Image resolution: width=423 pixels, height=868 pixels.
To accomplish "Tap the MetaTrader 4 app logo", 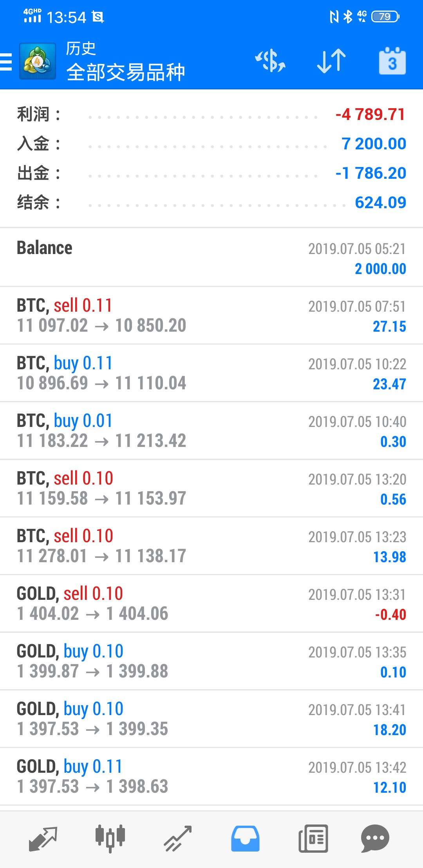I will (38, 62).
